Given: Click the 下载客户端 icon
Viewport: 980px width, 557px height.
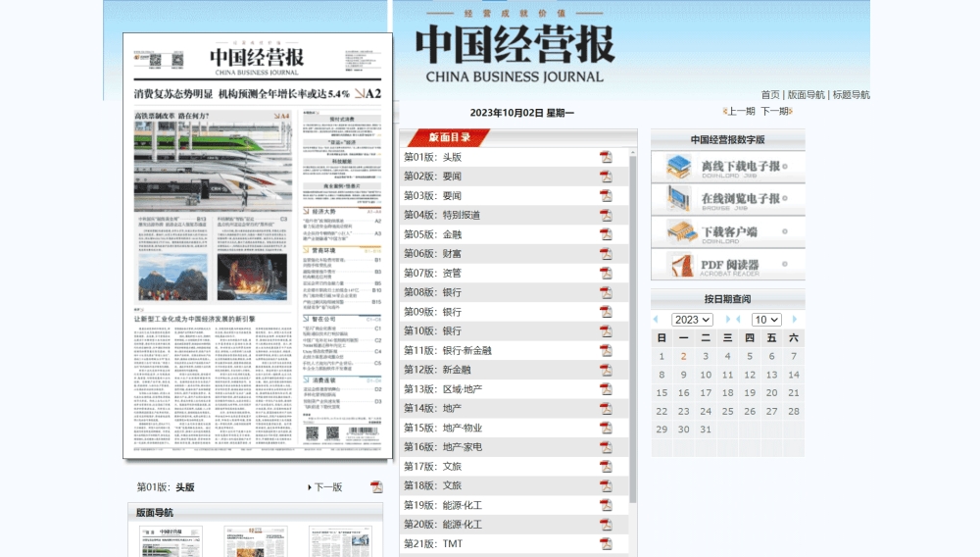Looking at the screenshot, I should coord(681,231).
